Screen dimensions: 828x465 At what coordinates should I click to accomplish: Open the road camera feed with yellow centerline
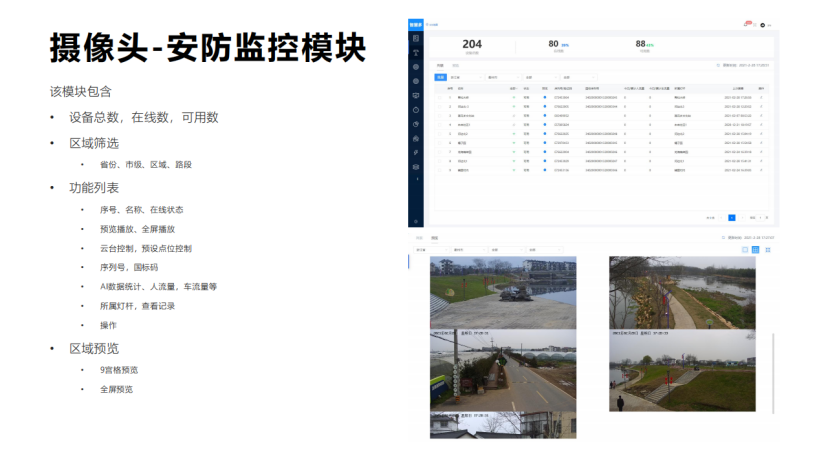[x=503, y=371]
